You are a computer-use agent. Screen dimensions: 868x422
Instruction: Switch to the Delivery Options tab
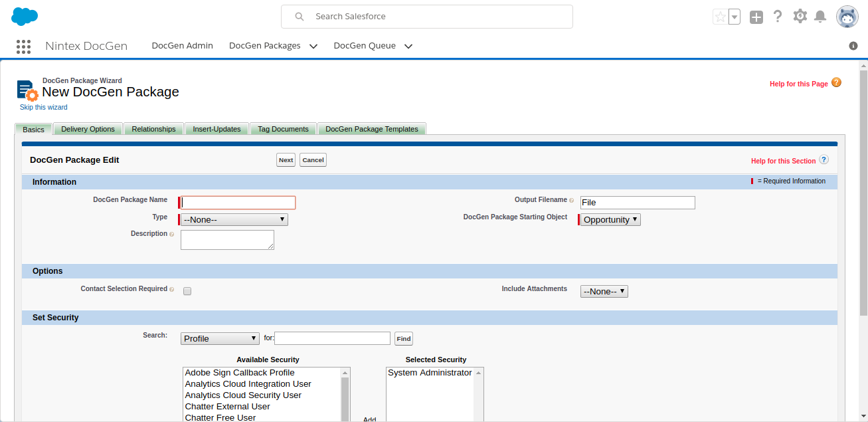click(x=88, y=129)
